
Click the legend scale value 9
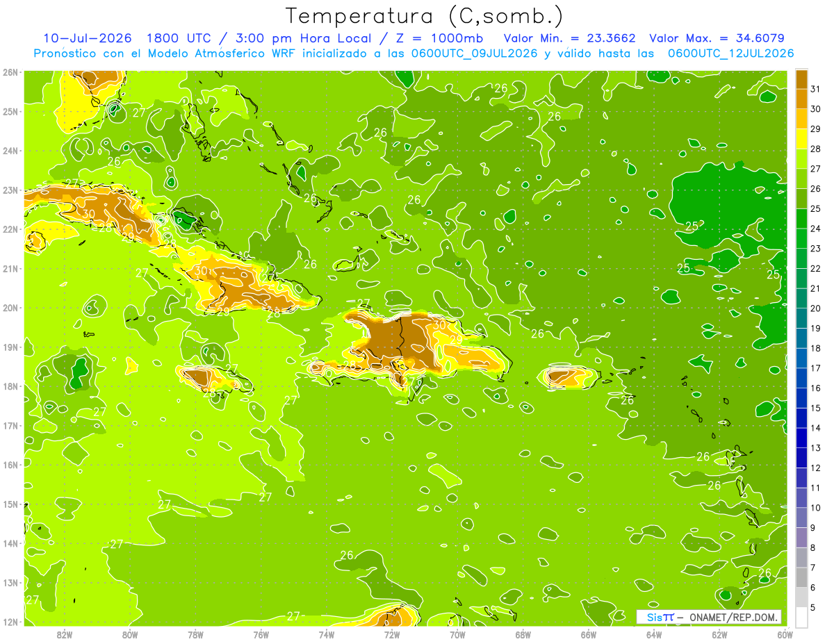[813, 528]
